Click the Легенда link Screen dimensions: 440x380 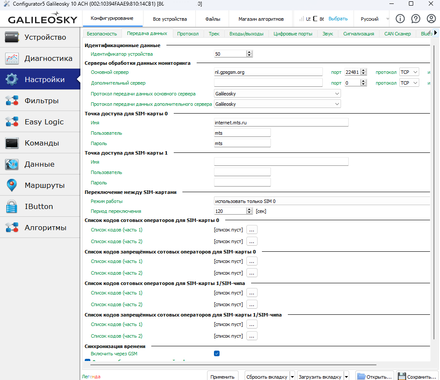click(91, 376)
